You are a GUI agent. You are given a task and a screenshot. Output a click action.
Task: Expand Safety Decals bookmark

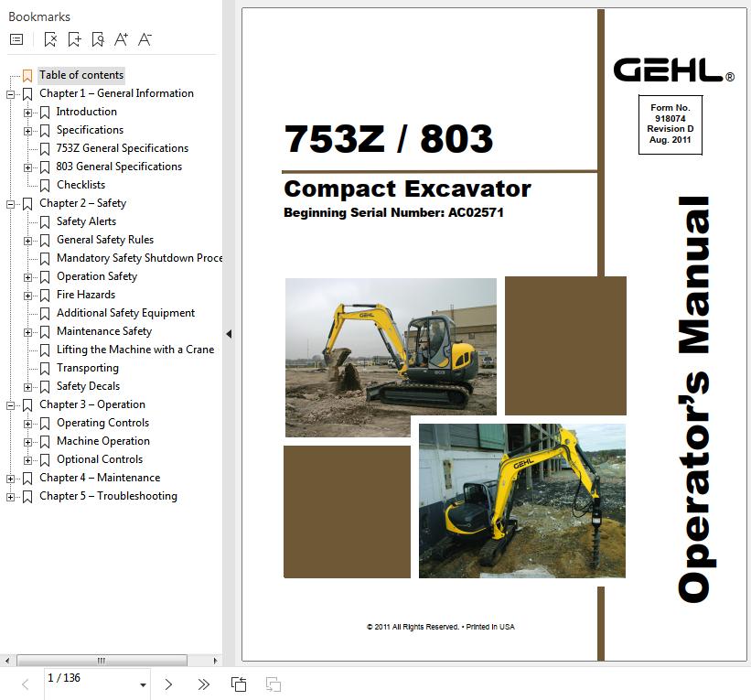27,387
